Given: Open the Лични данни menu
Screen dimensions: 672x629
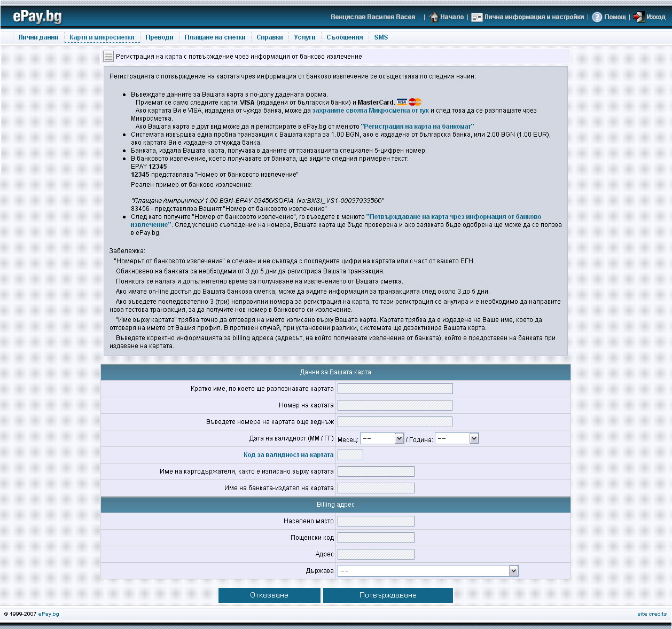Looking at the screenshot, I should (38, 37).
